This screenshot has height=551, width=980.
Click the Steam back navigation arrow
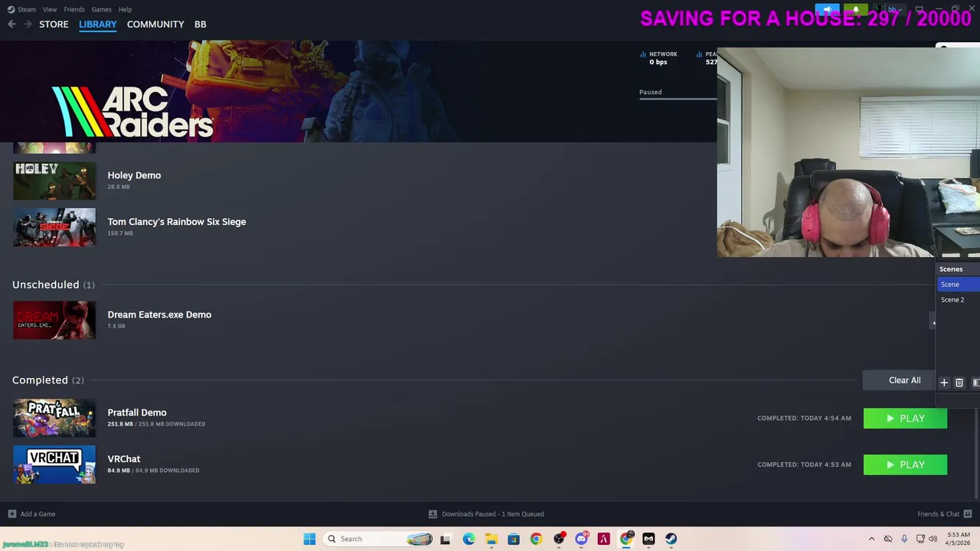click(x=11, y=24)
